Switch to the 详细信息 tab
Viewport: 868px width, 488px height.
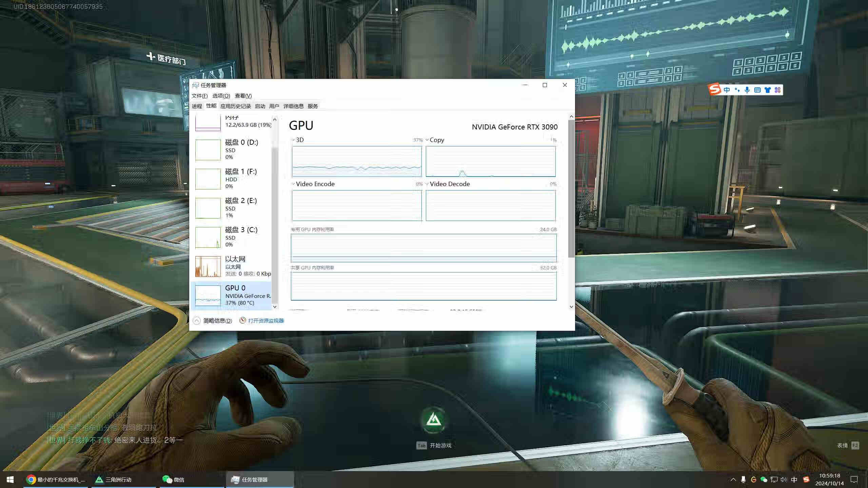pos(293,106)
